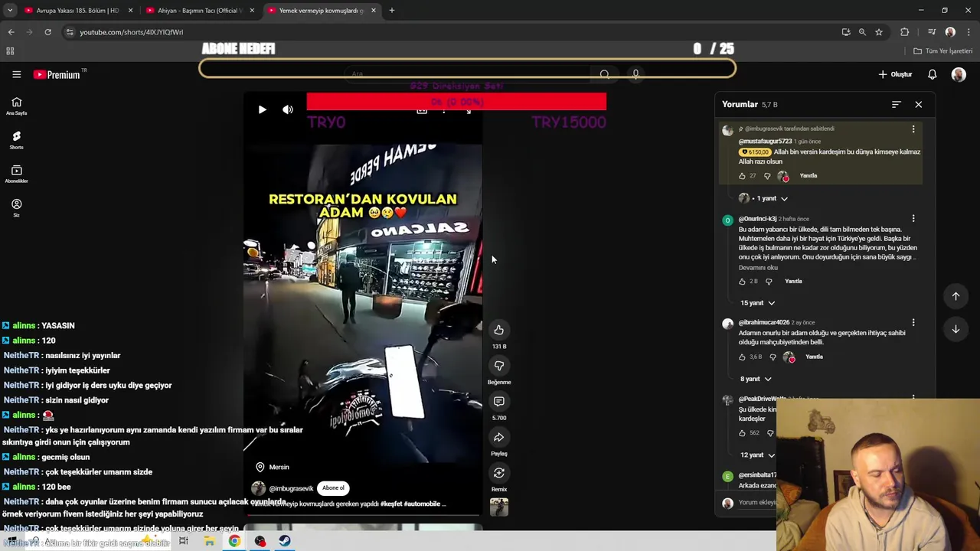Viewport: 980px width, 551px height.
Task: Sort comments with the sort icon
Action: tap(896, 104)
